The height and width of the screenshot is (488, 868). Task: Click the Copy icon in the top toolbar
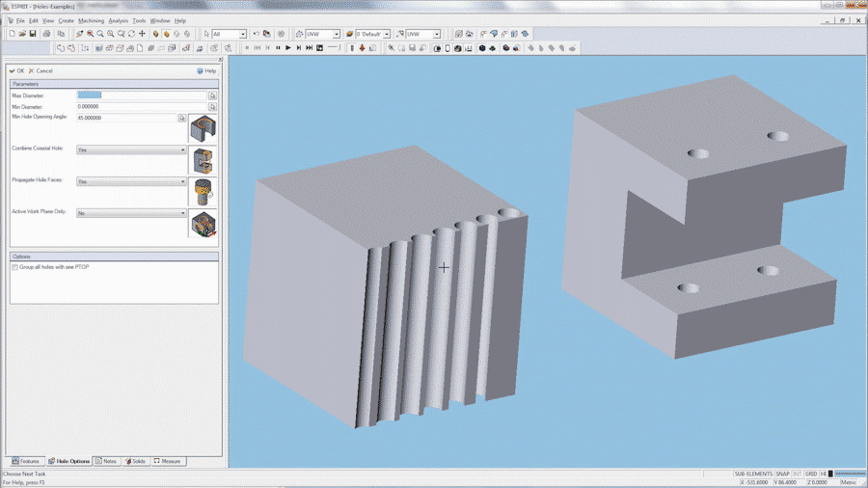click(61, 34)
